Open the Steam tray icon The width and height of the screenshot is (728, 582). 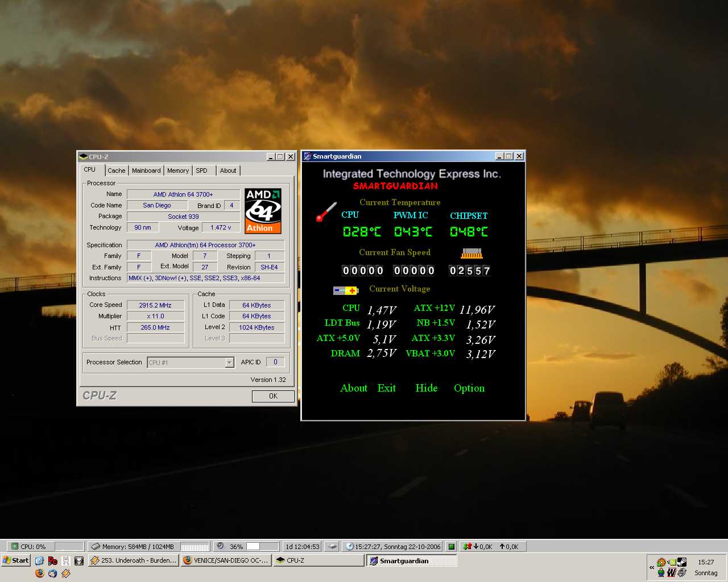682,562
